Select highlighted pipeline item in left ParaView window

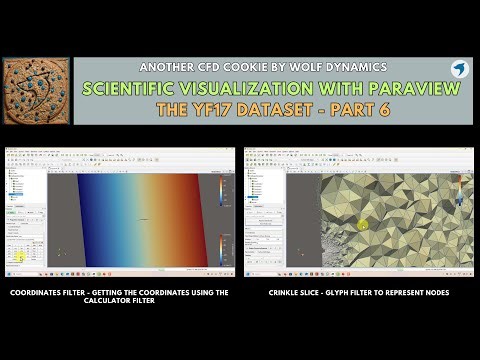click(16, 194)
